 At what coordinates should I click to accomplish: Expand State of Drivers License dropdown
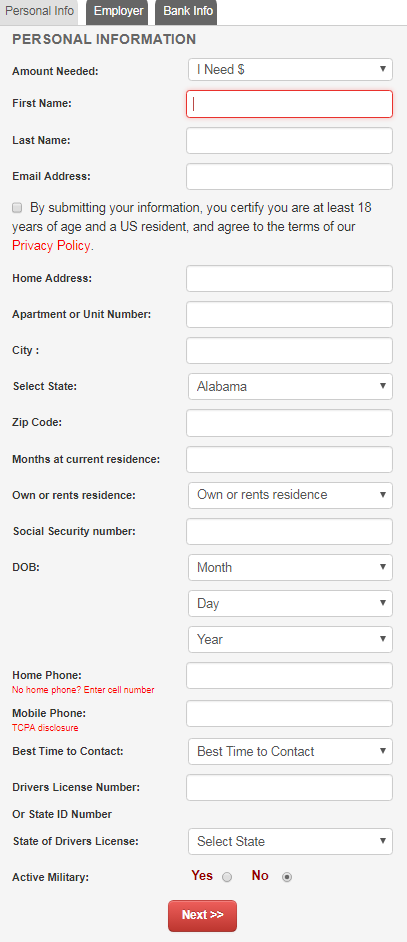[x=290, y=841]
